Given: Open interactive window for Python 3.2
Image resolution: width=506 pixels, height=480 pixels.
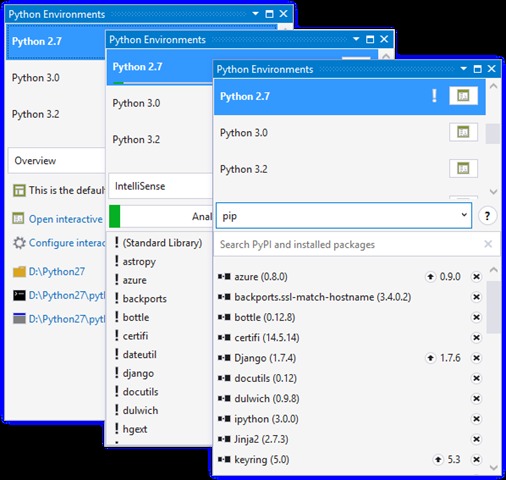Looking at the screenshot, I should pos(463,168).
